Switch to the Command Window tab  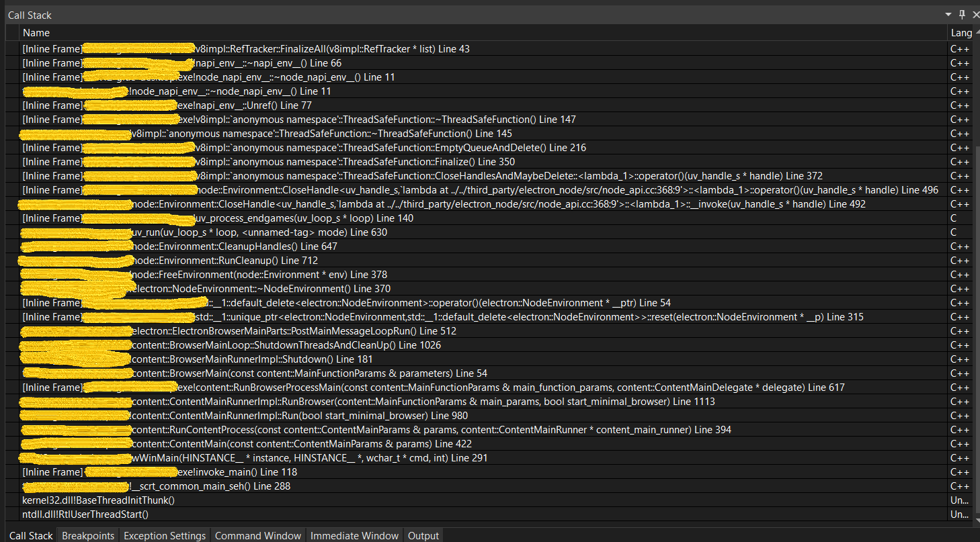257,535
